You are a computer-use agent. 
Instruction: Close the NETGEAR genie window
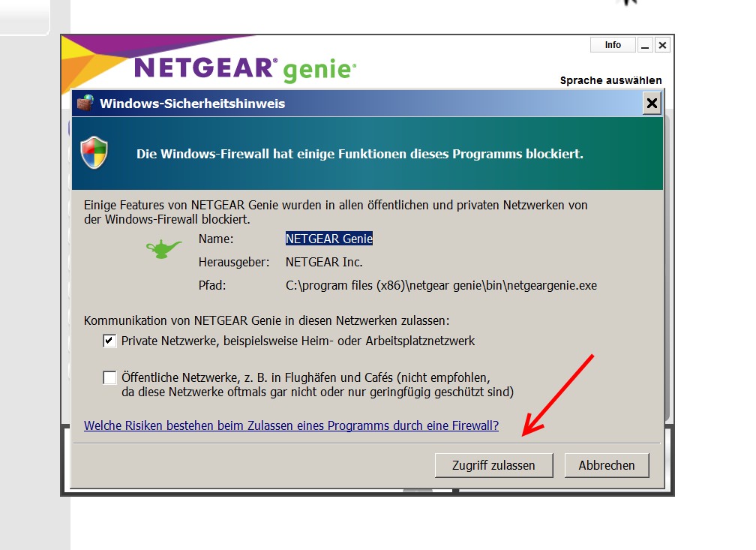(x=662, y=45)
